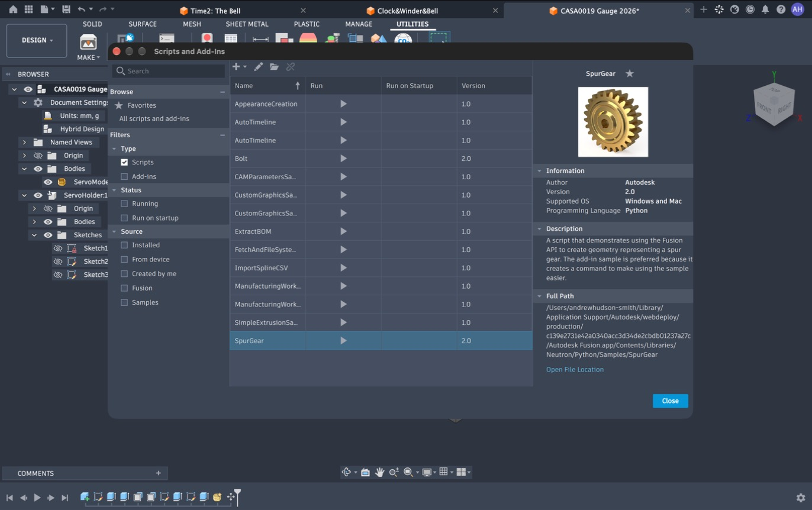The image size is (812, 510).
Task: Open the data panel grid icon
Action: pyautogui.click(x=28, y=9)
